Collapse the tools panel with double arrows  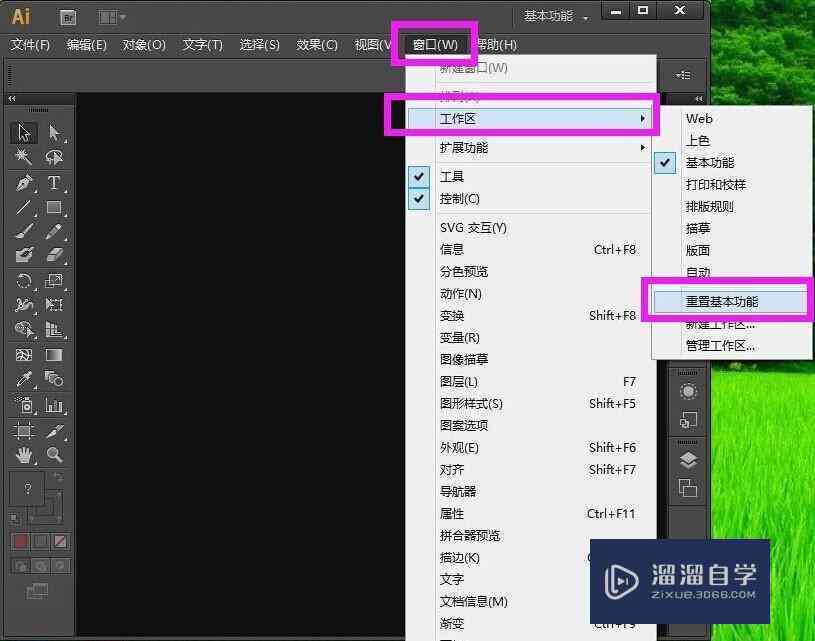[12, 98]
